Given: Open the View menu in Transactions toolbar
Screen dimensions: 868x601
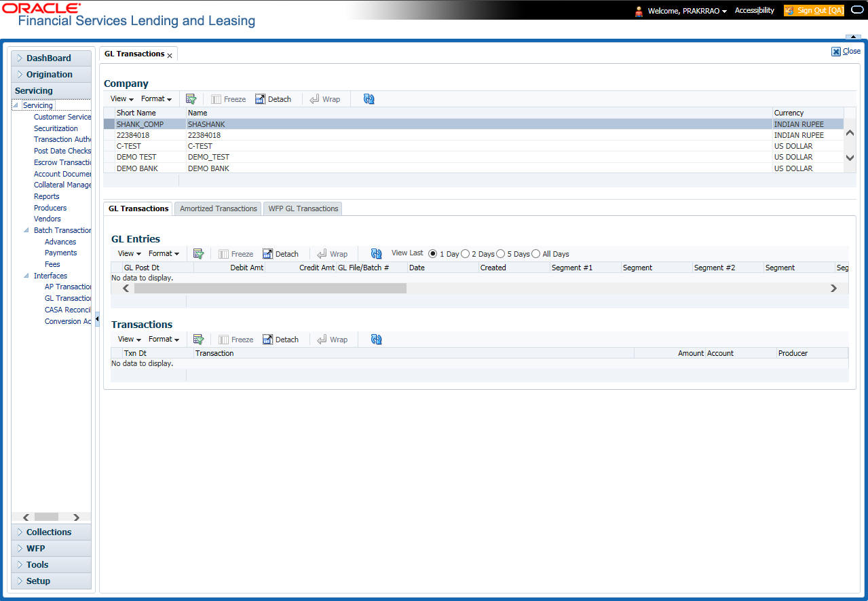Looking at the screenshot, I should coord(130,340).
